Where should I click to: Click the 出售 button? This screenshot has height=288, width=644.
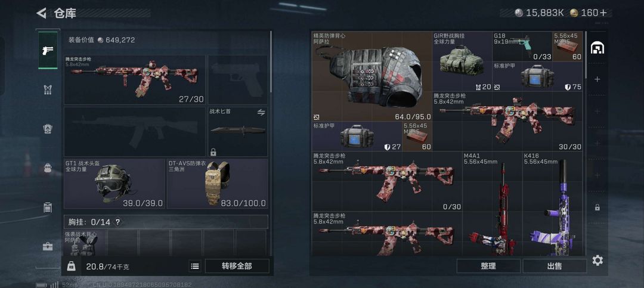pyautogui.click(x=555, y=266)
